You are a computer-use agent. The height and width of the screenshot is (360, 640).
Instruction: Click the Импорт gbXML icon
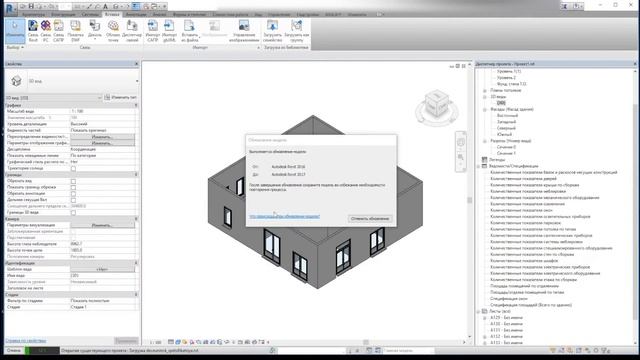pyautogui.click(x=169, y=31)
